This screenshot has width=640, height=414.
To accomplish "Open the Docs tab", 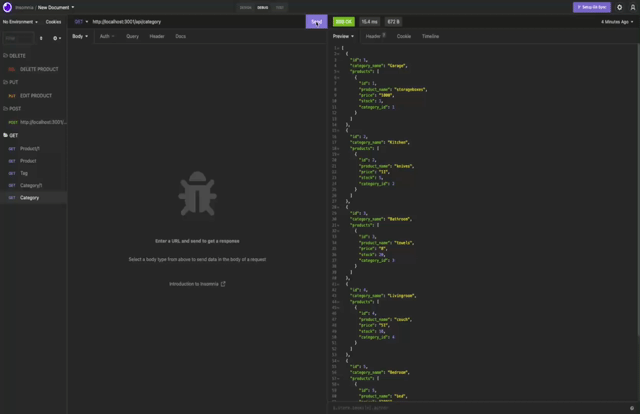I will pyautogui.click(x=180, y=36).
